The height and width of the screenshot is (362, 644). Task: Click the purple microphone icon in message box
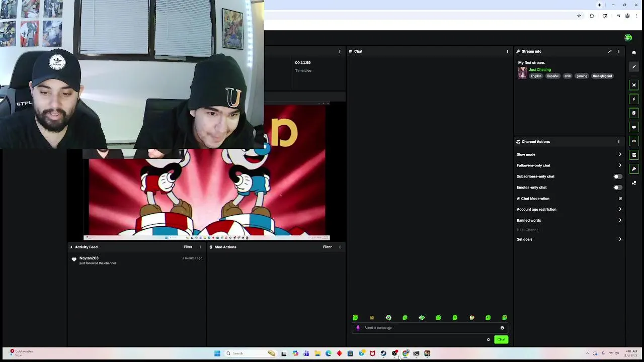(x=358, y=328)
